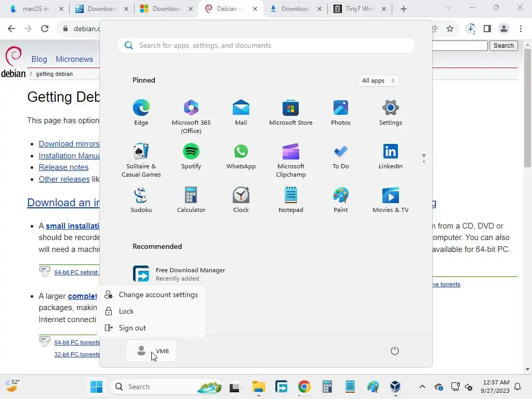Open Microsoft Clipchamp
The width and height of the screenshot is (532, 399).
(291, 160)
